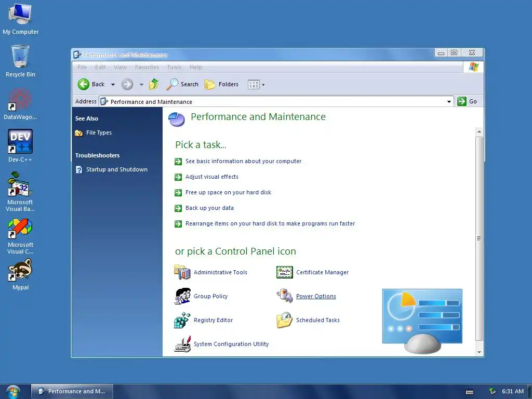
Task: Expand the Views dropdown arrow
Action: coord(263,85)
